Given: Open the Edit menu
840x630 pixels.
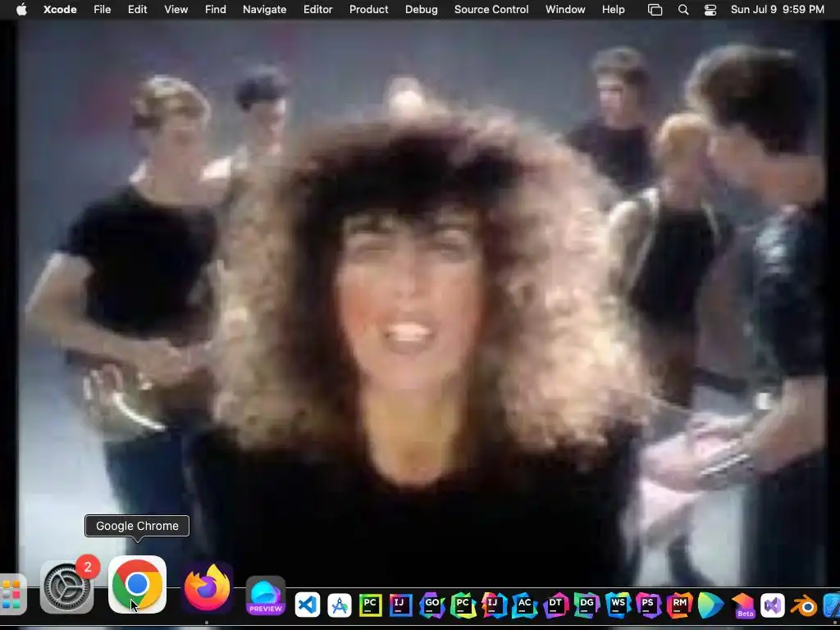Looking at the screenshot, I should click(137, 9).
